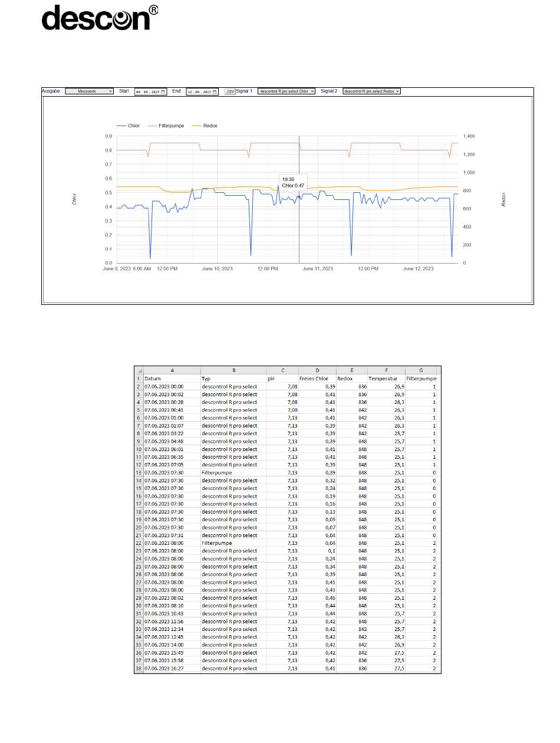The height and width of the screenshot is (743, 560).
Task: Click the Freies Chlor header cell
Action: point(317,379)
